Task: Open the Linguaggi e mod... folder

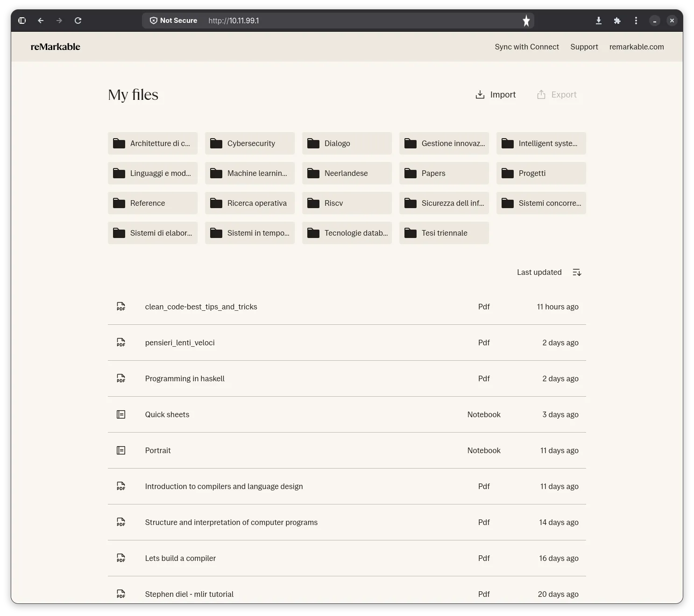Action: 153,173
